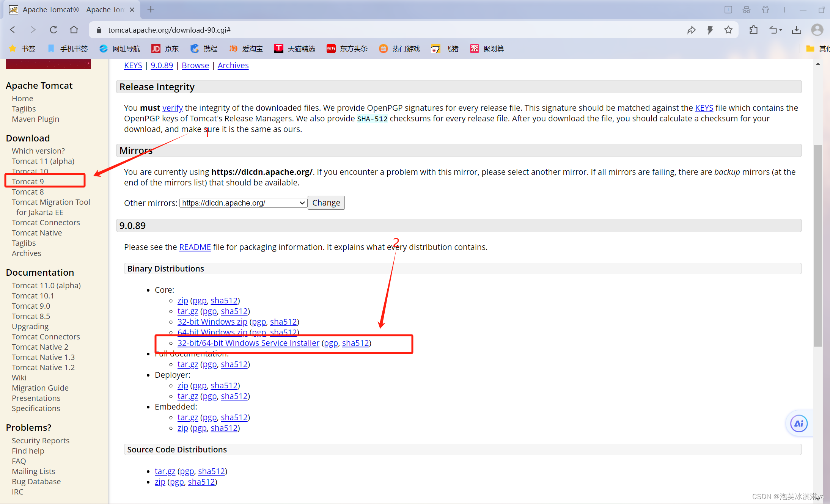
Task: Go to the browser home page icon
Action: tap(74, 30)
